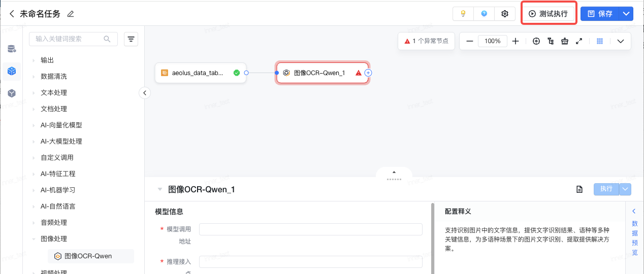Viewport: 644px width, 274px height.
Task: Select 图像OCR-Qwen component in tree
Action: (91, 256)
